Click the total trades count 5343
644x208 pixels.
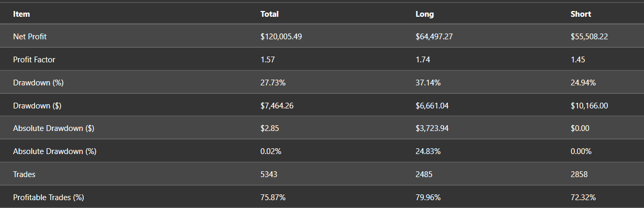(269, 174)
